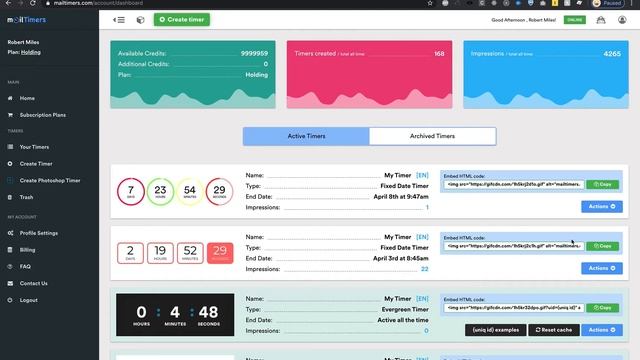Image resolution: width=640 pixels, height=360 pixels.
Task: Click the 'Evergreen Timer' type value
Action: point(405,309)
